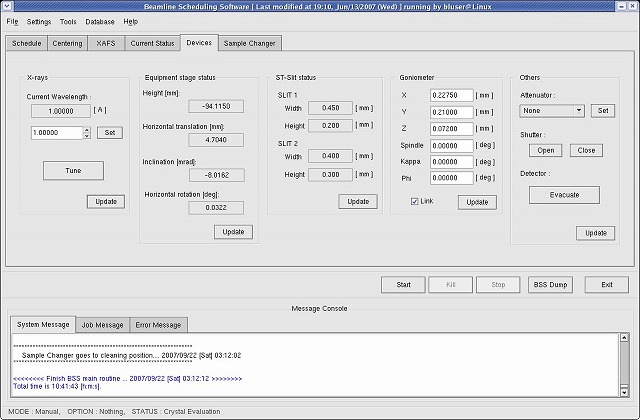Click Inclination value -8.0162
640x420 pixels.
click(x=217, y=175)
